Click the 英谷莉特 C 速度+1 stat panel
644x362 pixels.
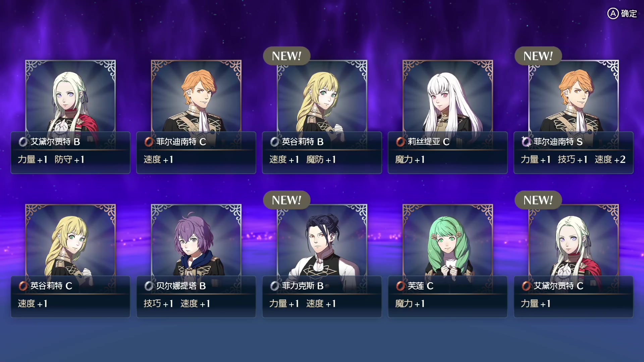point(70,304)
